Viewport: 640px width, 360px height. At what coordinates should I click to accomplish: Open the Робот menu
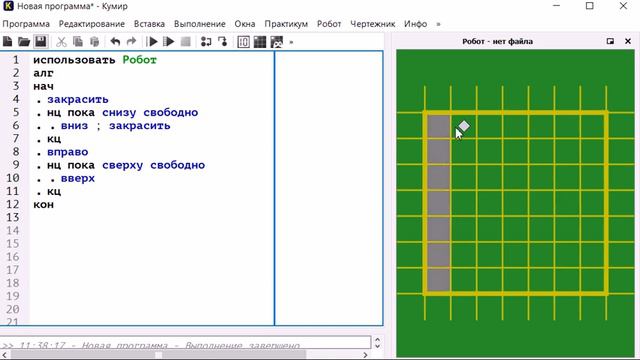(329, 24)
